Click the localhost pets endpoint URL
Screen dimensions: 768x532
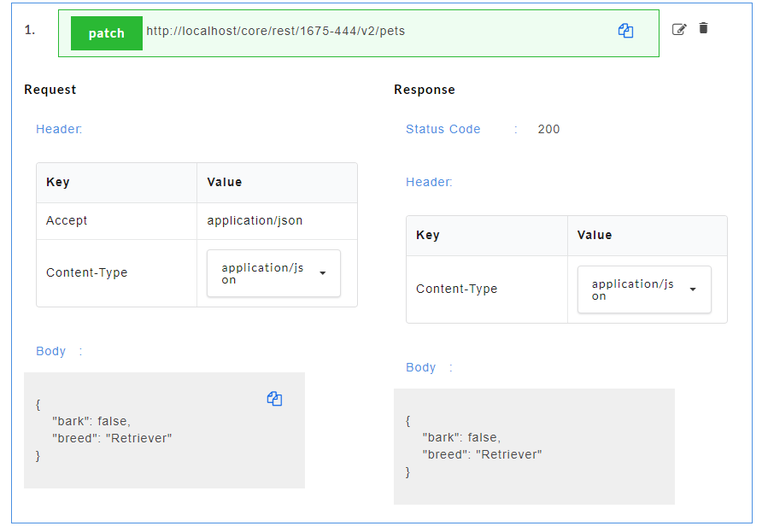coord(275,32)
